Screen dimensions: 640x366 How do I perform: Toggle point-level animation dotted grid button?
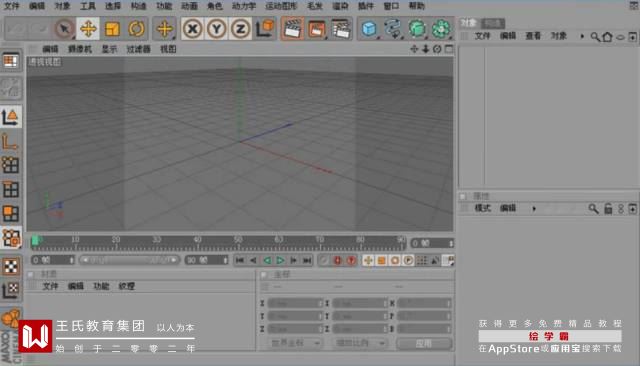pos(422,260)
